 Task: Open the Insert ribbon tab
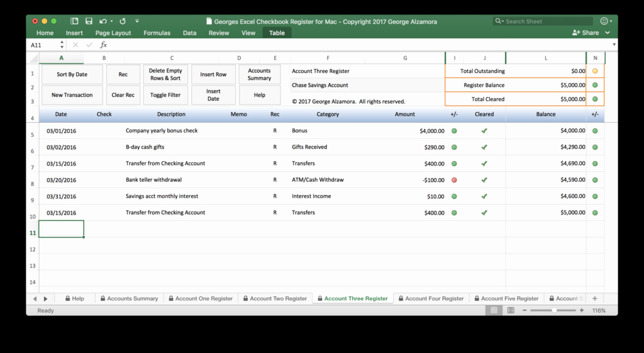(74, 33)
